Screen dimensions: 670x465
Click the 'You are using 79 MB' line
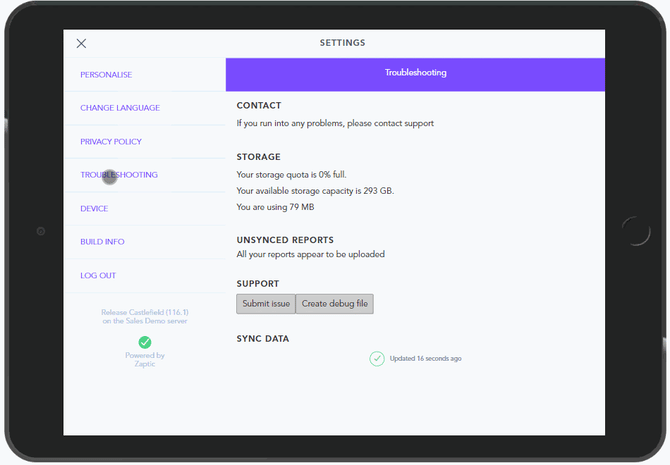pyautogui.click(x=275, y=207)
